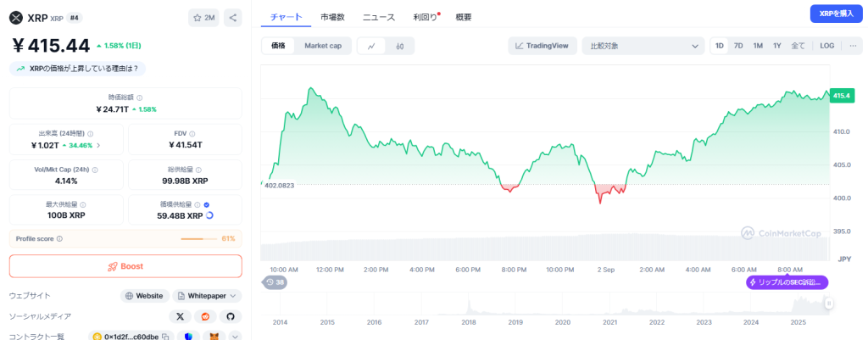868x340 pixels.
Task: Show info for 循環供給量
Action: [x=197, y=204]
